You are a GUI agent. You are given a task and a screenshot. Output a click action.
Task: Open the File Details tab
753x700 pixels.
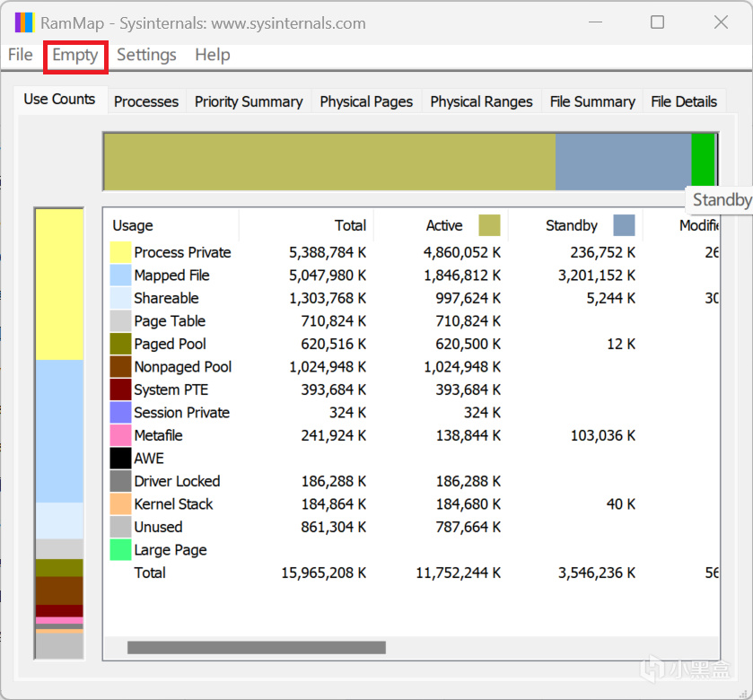(684, 101)
